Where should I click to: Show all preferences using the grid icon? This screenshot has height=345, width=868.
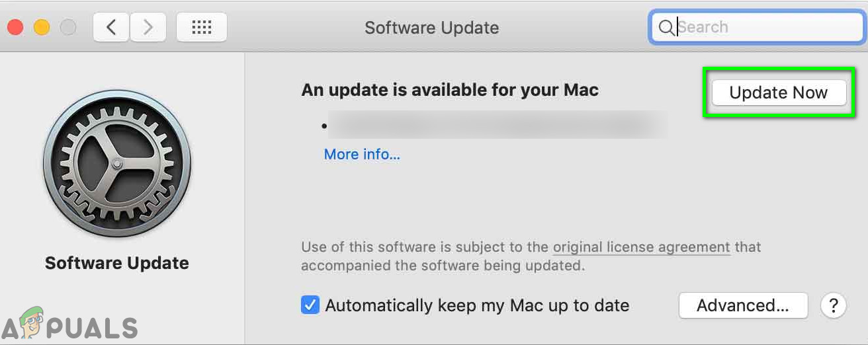pos(201,27)
